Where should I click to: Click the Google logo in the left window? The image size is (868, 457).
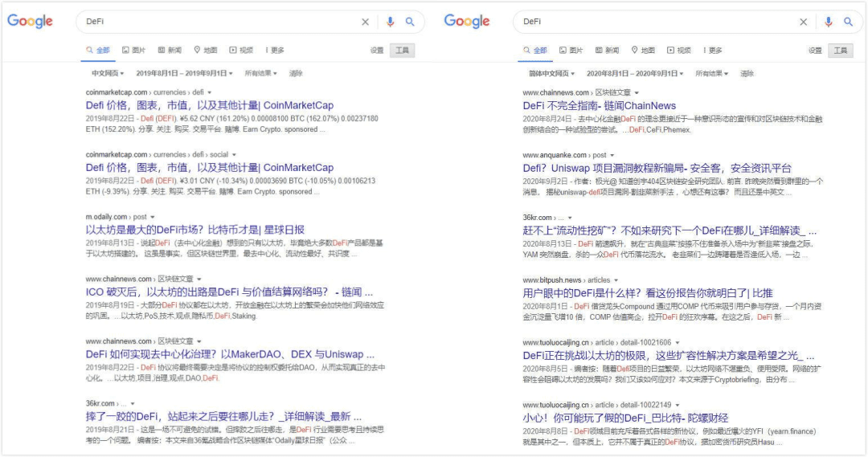[30, 22]
